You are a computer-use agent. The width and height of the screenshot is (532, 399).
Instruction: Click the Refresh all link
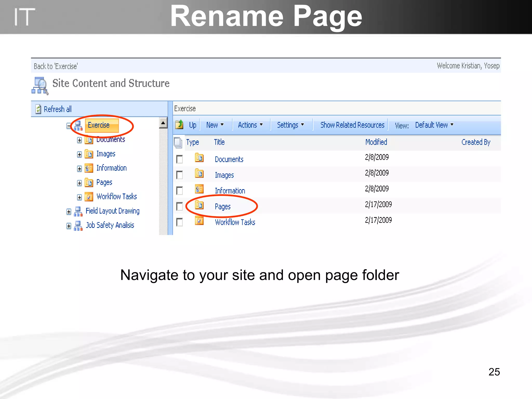point(58,109)
